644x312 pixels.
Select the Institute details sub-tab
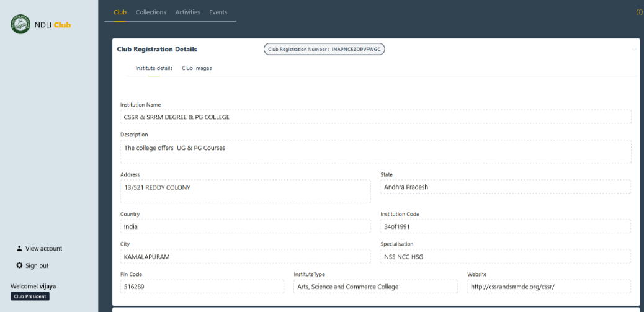154,68
